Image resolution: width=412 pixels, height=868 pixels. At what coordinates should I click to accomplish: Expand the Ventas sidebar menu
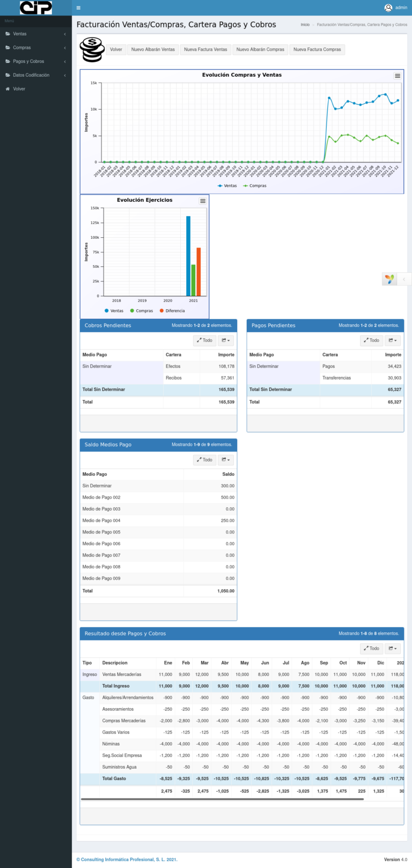tap(35, 34)
